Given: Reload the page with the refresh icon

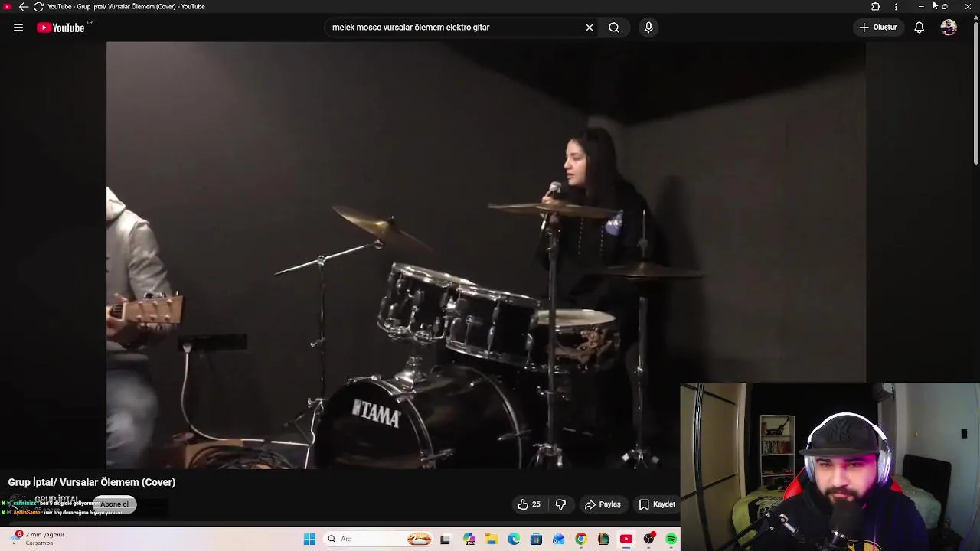Looking at the screenshot, I should (38, 7).
